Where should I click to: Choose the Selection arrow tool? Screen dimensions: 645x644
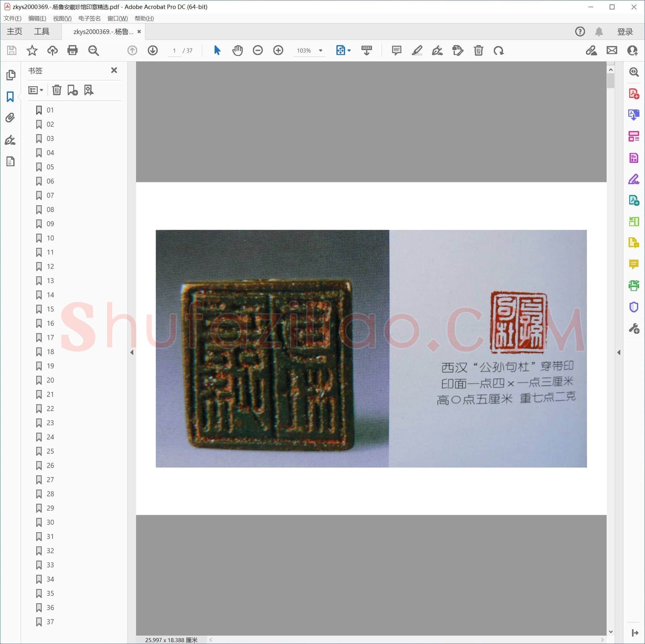pyautogui.click(x=217, y=50)
